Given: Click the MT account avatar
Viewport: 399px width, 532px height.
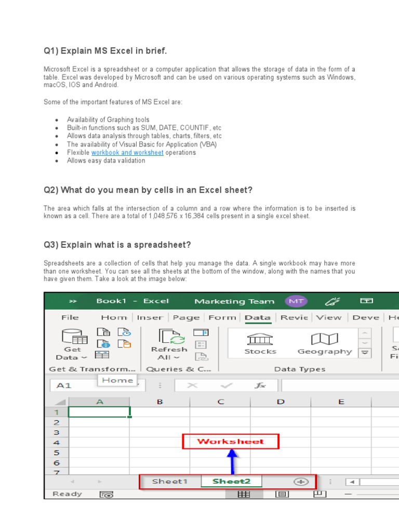Looking at the screenshot, I should pos(296,301).
